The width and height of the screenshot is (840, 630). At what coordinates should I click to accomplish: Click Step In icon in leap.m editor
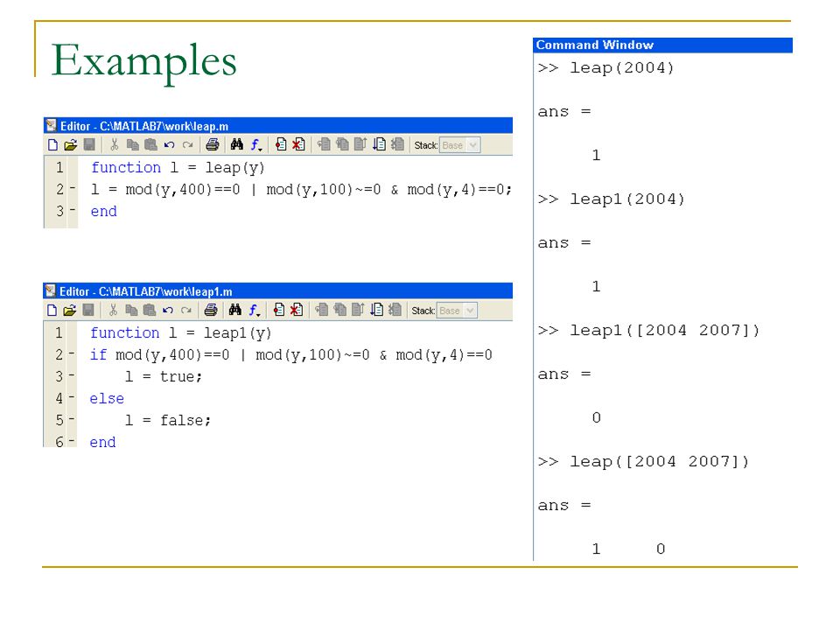tap(342, 144)
